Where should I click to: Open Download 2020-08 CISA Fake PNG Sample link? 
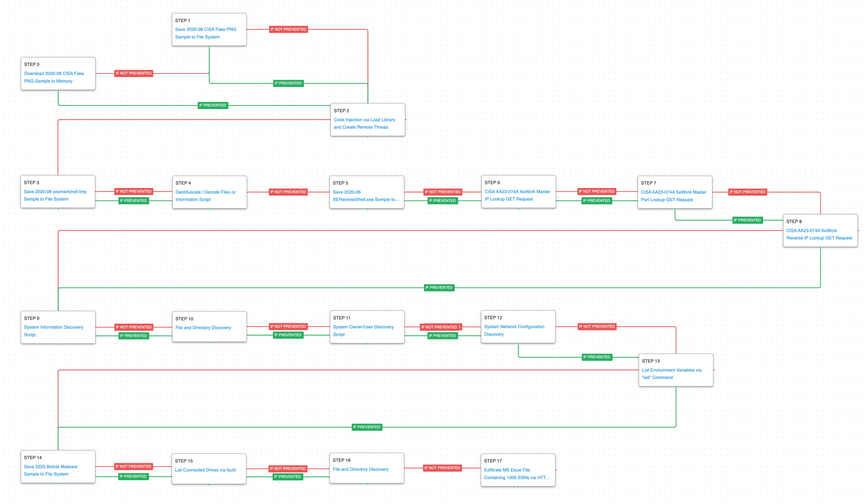pyautogui.click(x=54, y=74)
